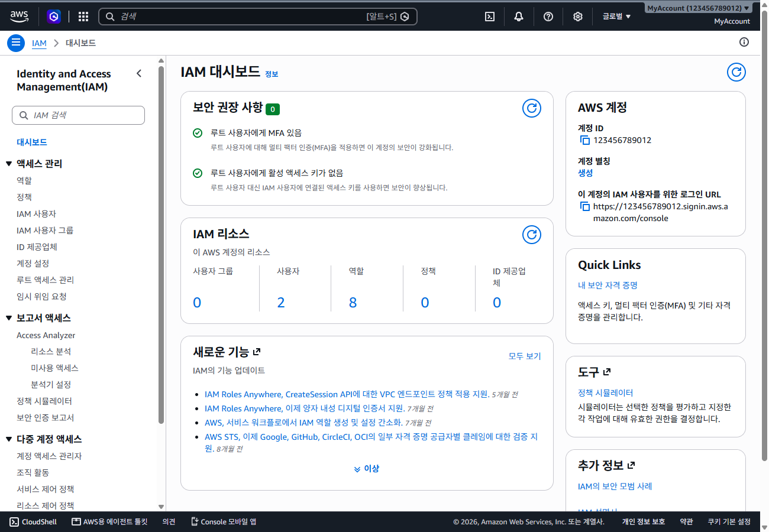This screenshot has height=532, width=769.
Task: Open Access Analyzer in side navigation
Action: [x=46, y=335]
